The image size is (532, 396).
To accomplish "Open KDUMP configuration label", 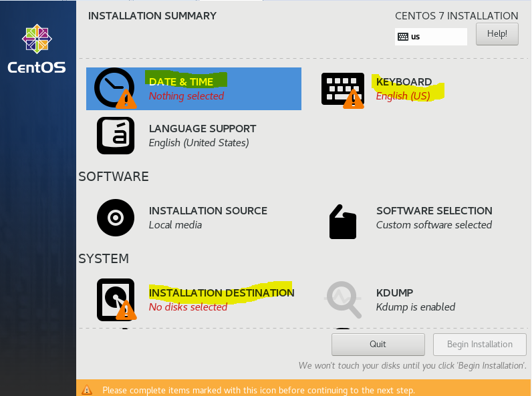I will (x=394, y=292).
